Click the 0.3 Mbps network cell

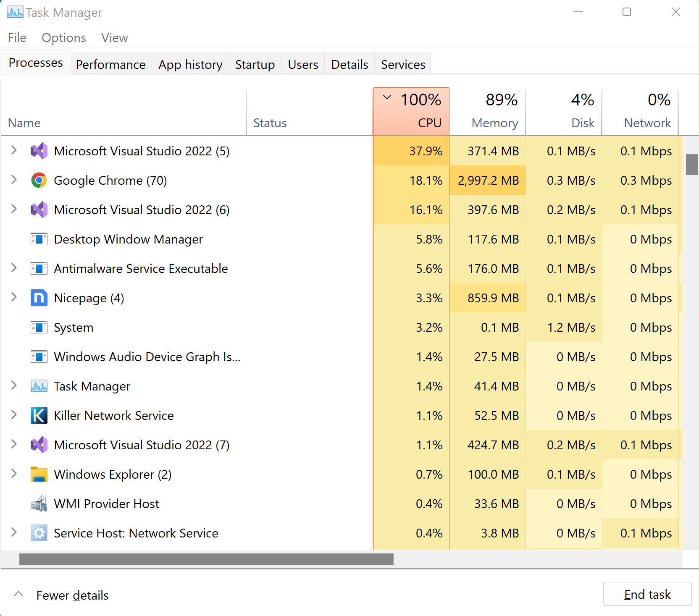coord(640,180)
